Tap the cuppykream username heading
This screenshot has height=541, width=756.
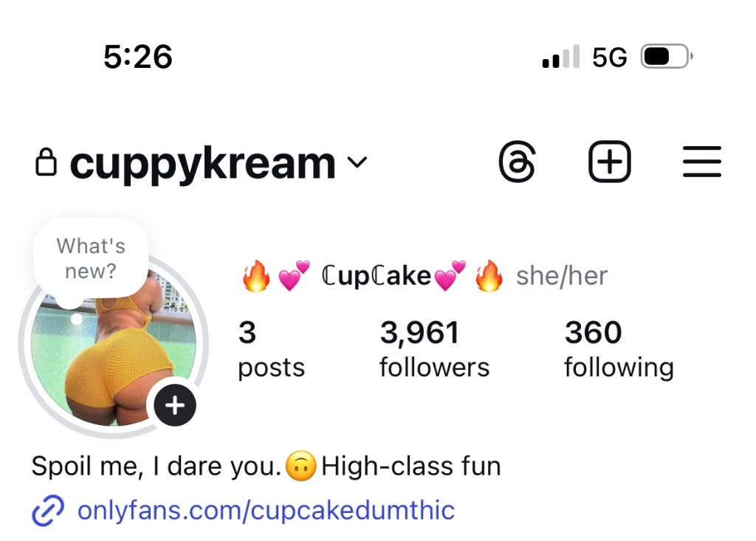pos(202,163)
